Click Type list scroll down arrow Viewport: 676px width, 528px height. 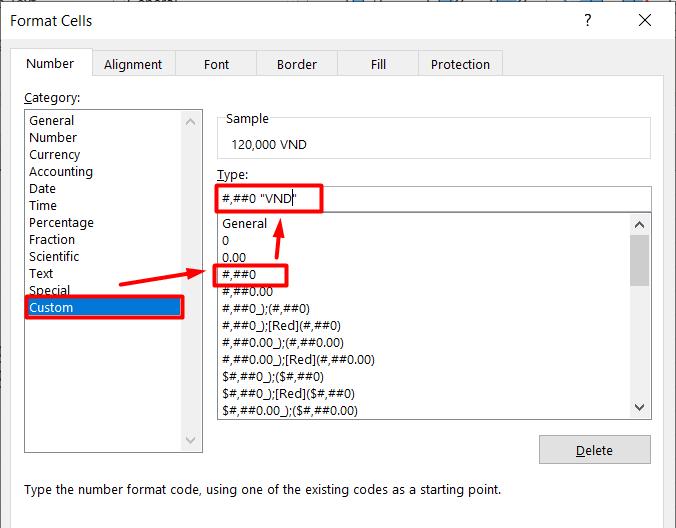click(x=640, y=407)
